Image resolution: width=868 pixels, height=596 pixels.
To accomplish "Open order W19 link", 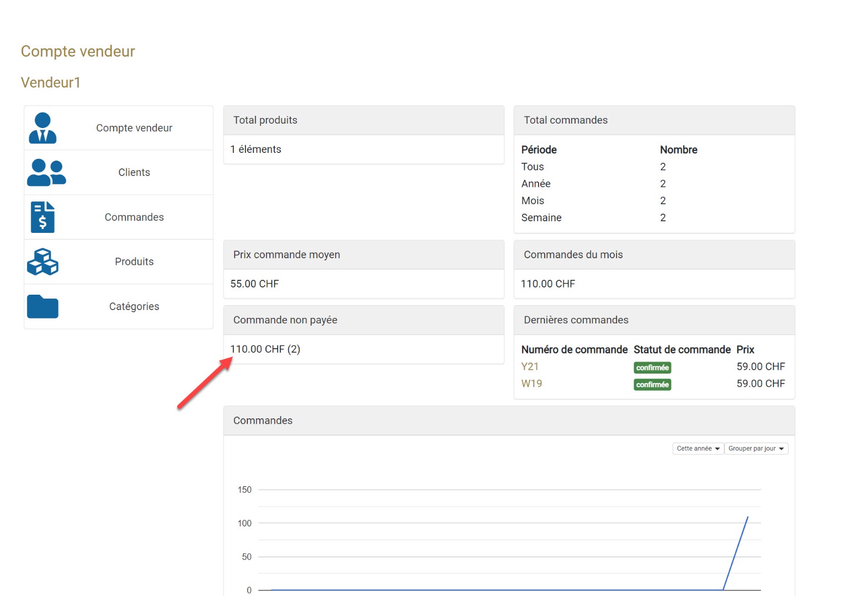I will [x=531, y=384].
